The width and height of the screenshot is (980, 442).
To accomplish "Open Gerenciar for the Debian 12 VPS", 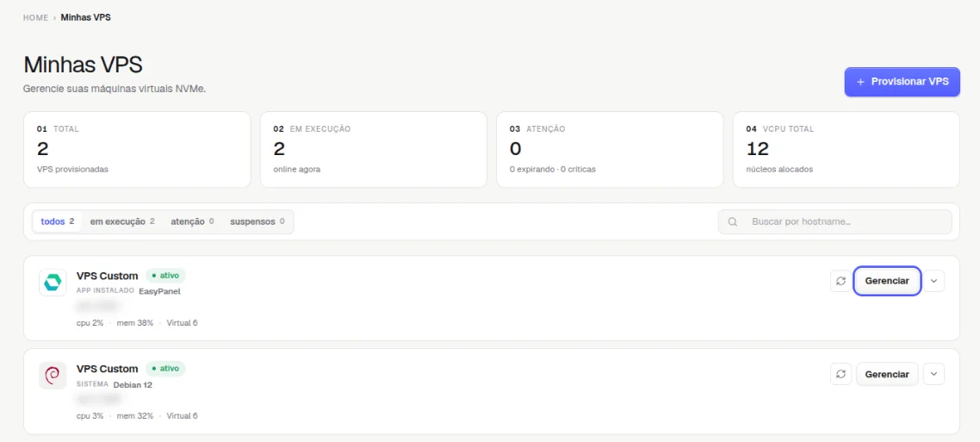I will [x=887, y=374].
